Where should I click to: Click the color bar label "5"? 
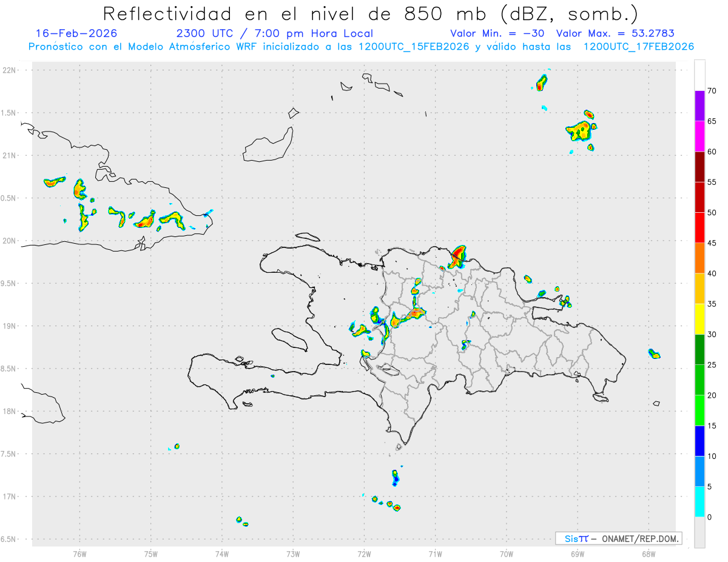pyautogui.click(x=709, y=486)
